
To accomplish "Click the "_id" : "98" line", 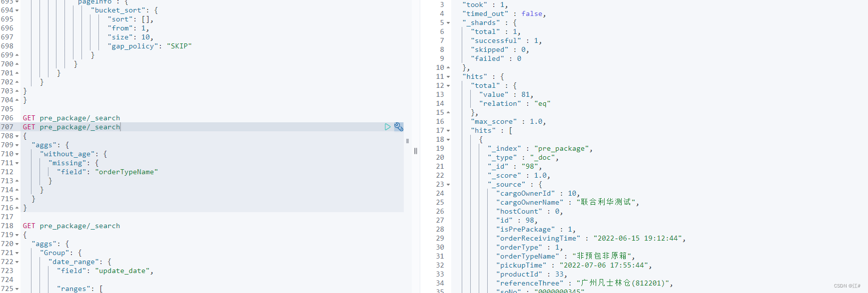I will tap(515, 166).
